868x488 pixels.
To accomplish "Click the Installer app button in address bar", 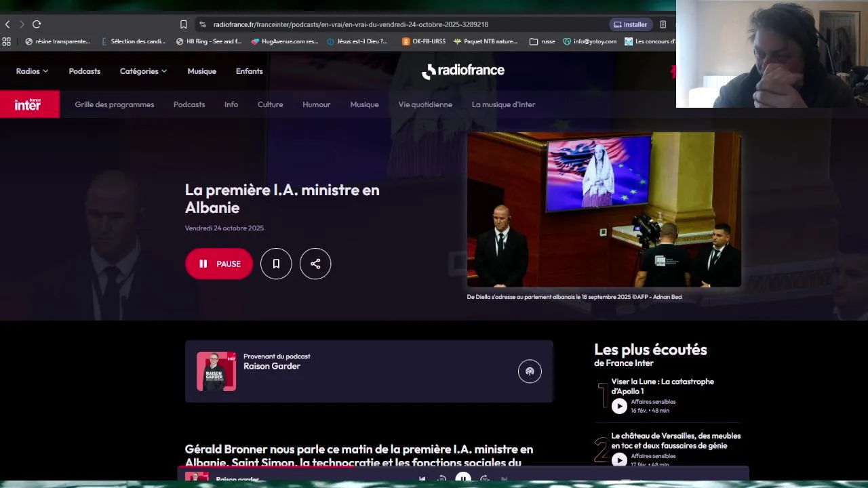I will pos(631,24).
